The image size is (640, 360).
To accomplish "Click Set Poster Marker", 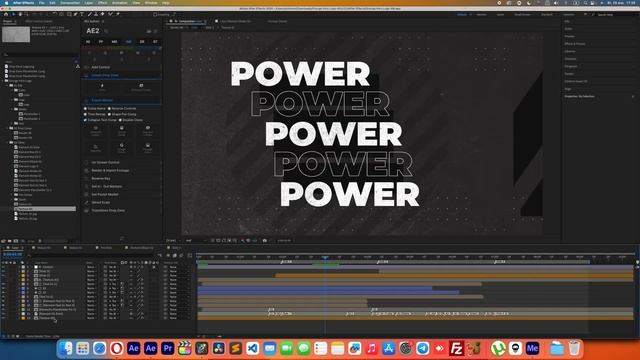I will point(105,194).
